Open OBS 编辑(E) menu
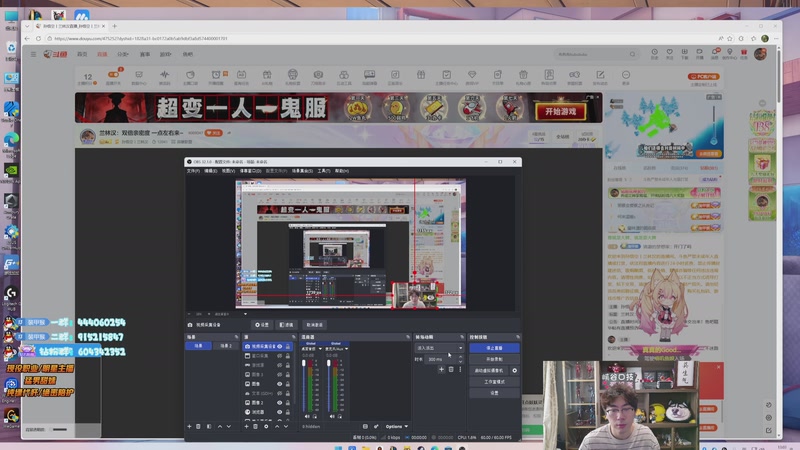Screen dimensions: 800x450 coord(211,171)
